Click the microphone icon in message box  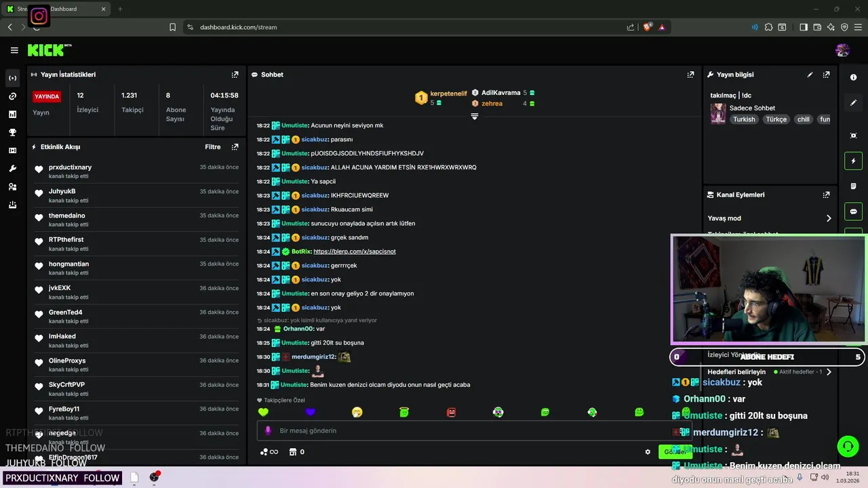[268, 430]
